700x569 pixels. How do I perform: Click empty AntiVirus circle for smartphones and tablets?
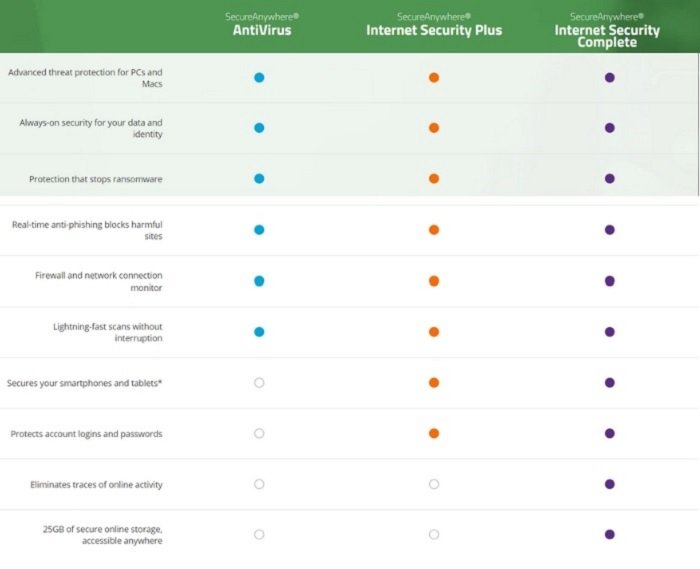click(x=259, y=383)
